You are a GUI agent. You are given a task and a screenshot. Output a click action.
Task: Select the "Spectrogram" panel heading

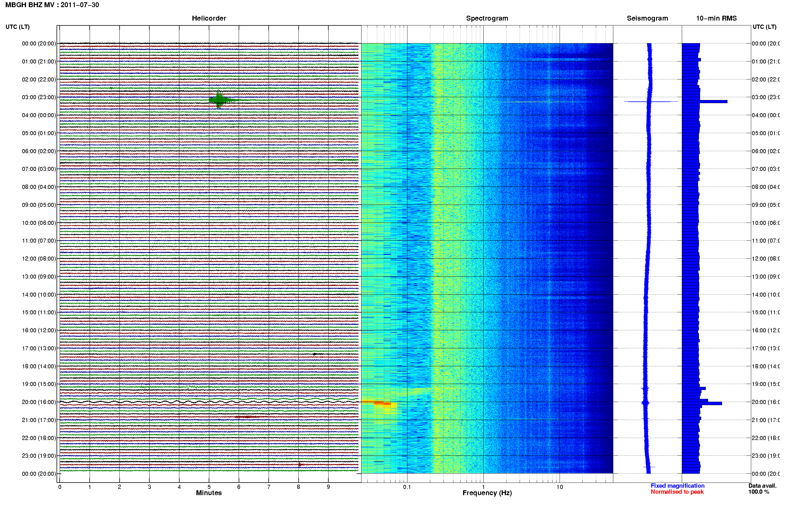[487, 19]
